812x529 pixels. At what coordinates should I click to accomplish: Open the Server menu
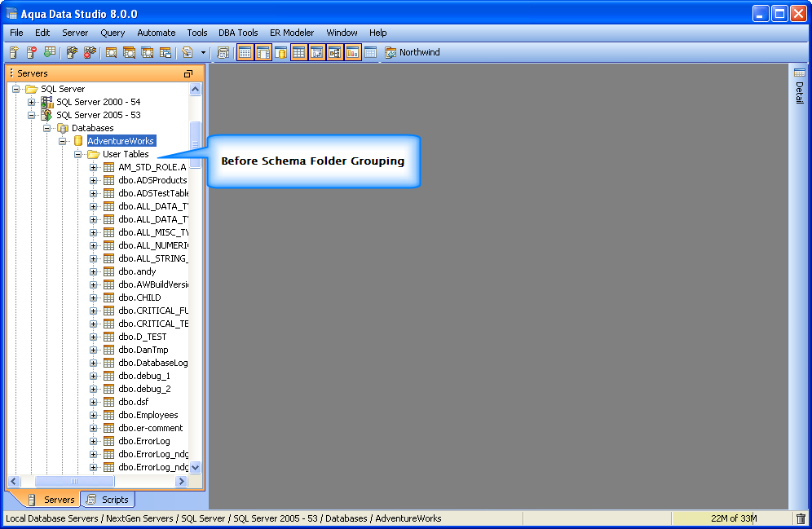click(75, 33)
